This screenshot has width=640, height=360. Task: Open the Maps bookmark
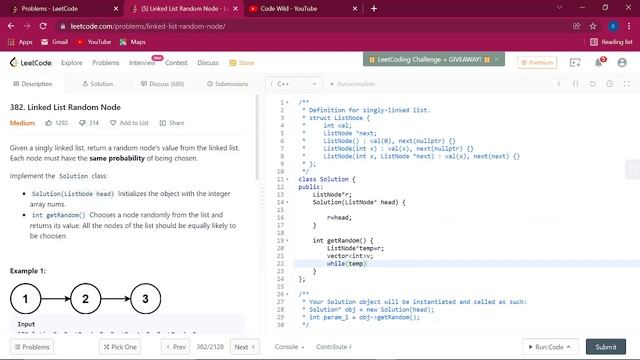pyautogui.click(x=133, y=42)
